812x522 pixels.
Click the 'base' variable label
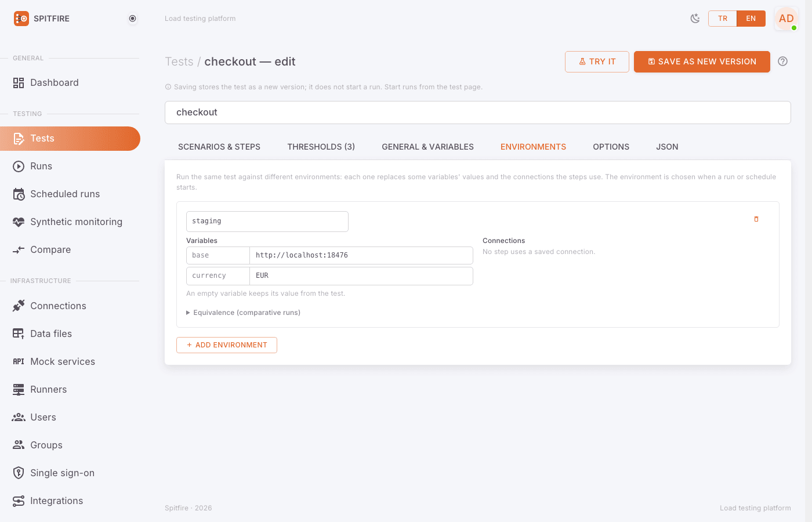[218, 256]
